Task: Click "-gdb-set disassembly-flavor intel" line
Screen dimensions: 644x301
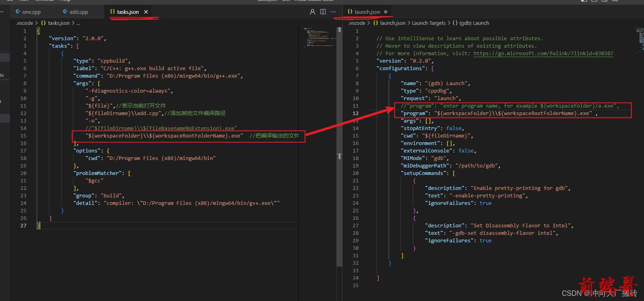Action: coord(492,233)
